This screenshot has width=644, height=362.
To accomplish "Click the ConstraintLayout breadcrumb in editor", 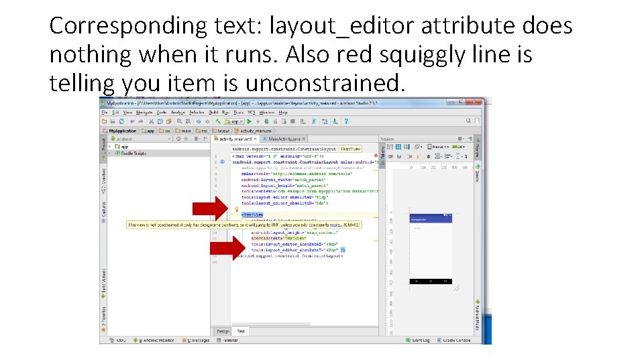I will [284, 149].
